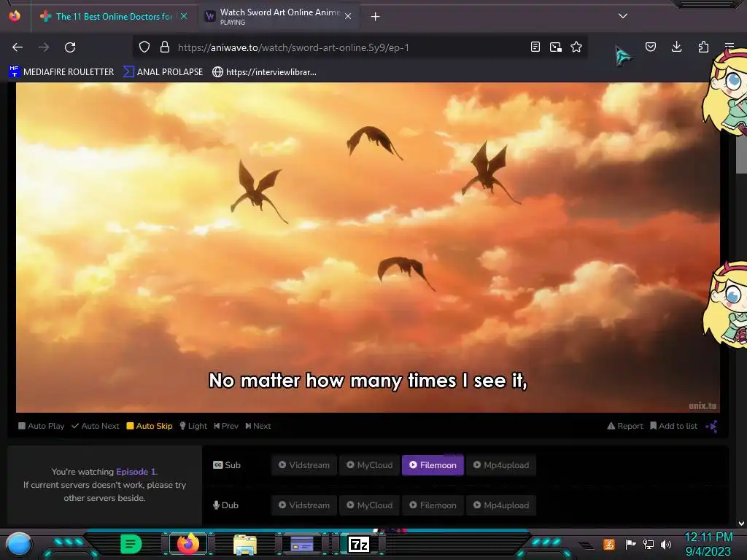Toggle the Light mode option

coord(193,426)
